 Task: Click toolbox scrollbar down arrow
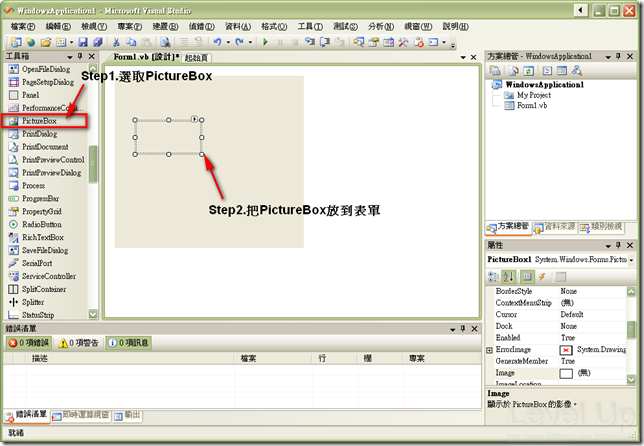pos(93,314)
